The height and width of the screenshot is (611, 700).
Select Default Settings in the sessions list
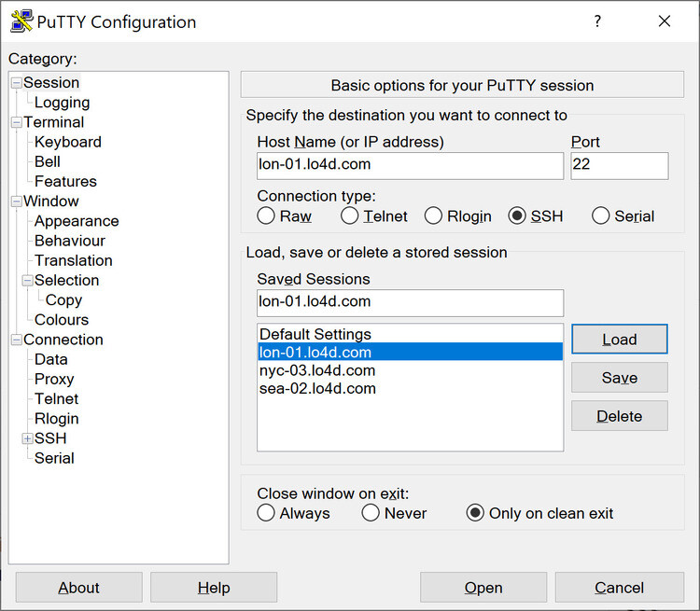coord(315,334)
